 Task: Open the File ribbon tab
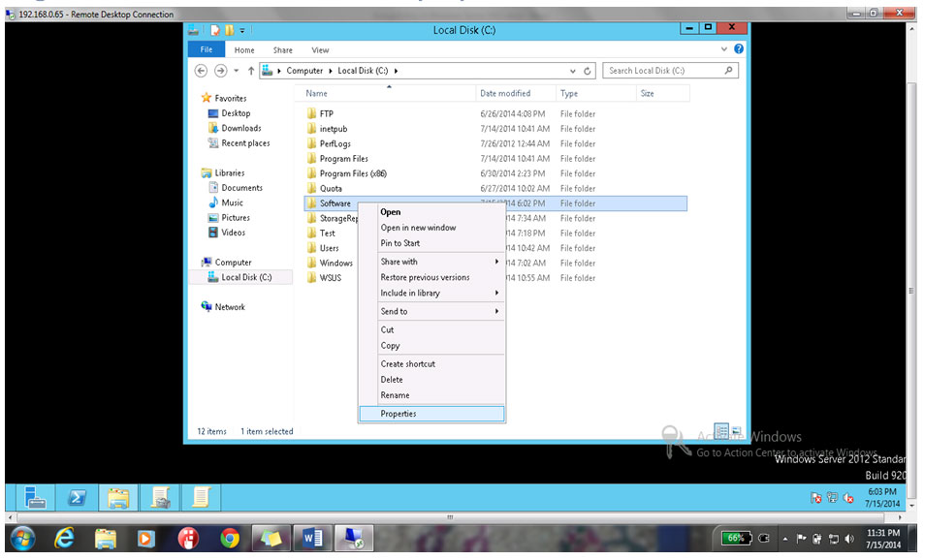pyautogui.click(x=206, y=49)
